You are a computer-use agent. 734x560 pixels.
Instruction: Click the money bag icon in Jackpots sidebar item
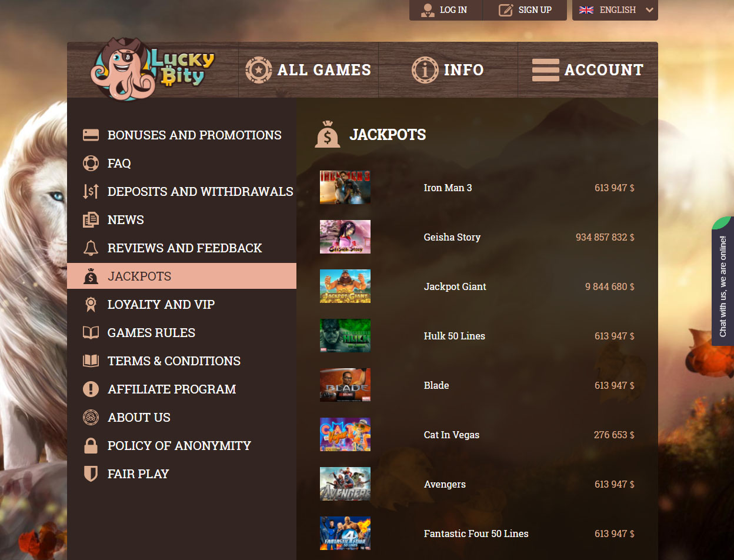click(x=91, y=276)
